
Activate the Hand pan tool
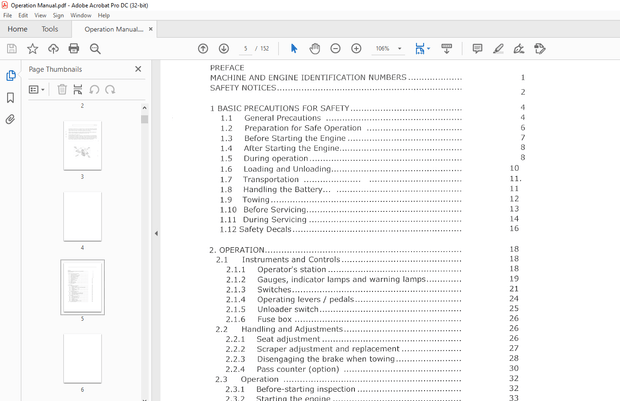pos(315,49)
